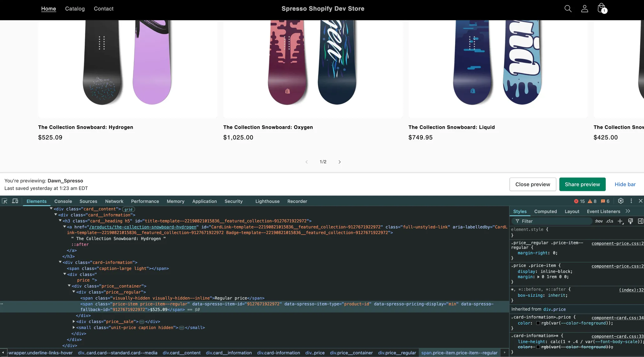The image size is (644, 357).
Task: Toggle device toolbar icon in DevTools
Action: (x=15, y=201)
